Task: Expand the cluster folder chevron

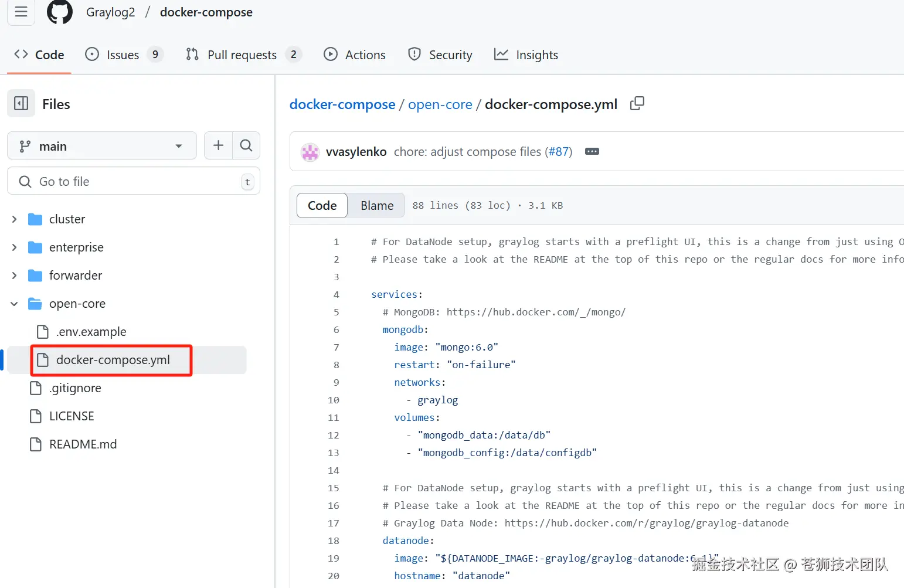Action: [x=14, y=219]
